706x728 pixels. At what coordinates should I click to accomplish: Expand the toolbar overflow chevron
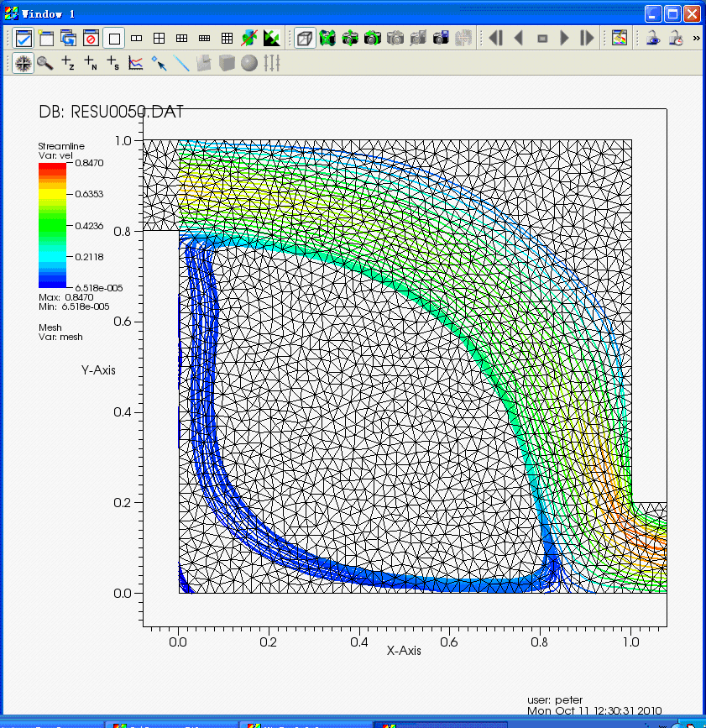pyautogui.click(x=696, y=38)
